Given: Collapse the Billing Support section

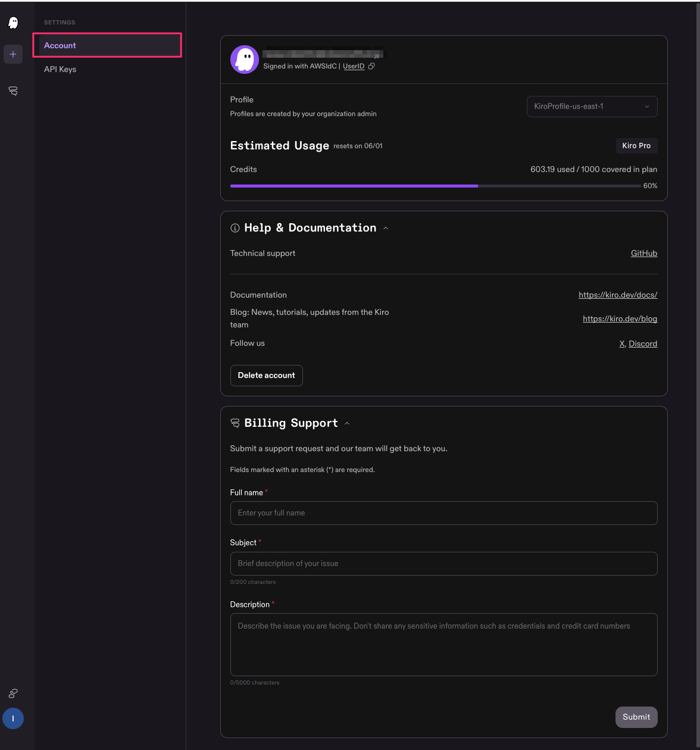Looking at the screenshot, I should pos(347,423).
